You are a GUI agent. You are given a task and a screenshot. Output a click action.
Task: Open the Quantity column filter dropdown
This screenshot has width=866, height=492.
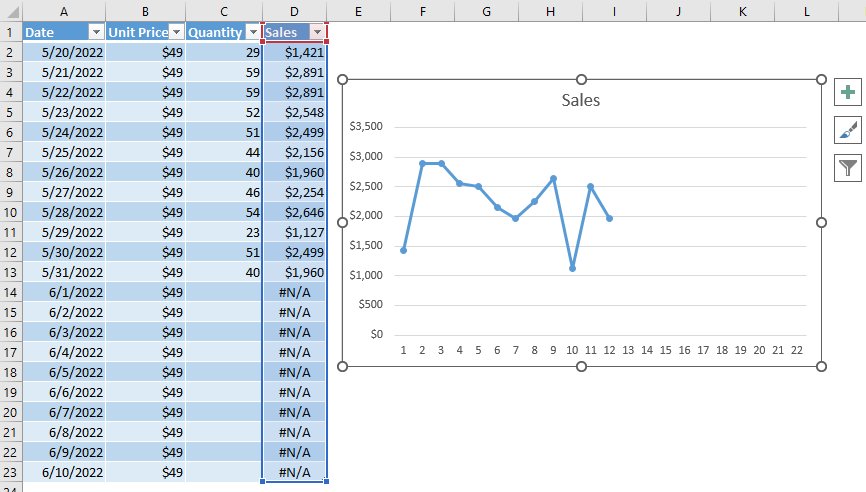[252, 32]
